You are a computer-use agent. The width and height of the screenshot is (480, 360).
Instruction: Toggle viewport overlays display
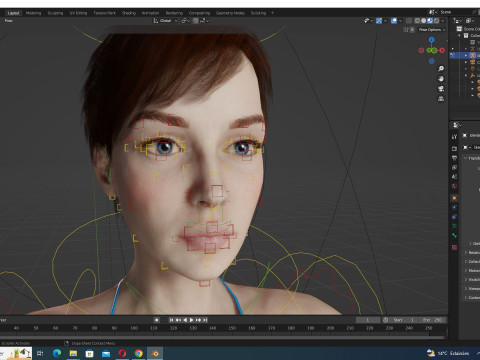point(394,21)
